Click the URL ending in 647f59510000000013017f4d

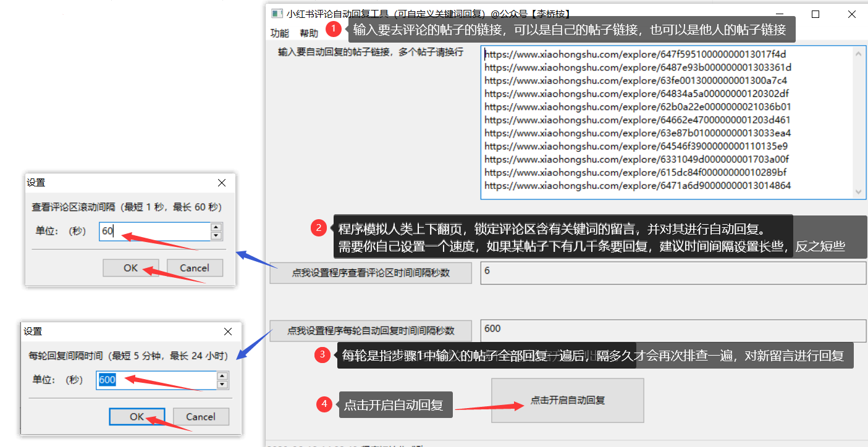(635, 54)
